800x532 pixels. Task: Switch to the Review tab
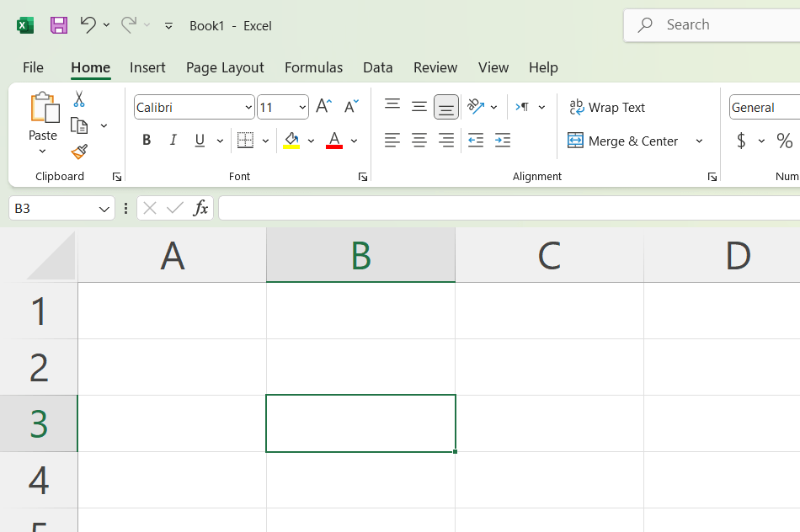click(x=435, y=67)
